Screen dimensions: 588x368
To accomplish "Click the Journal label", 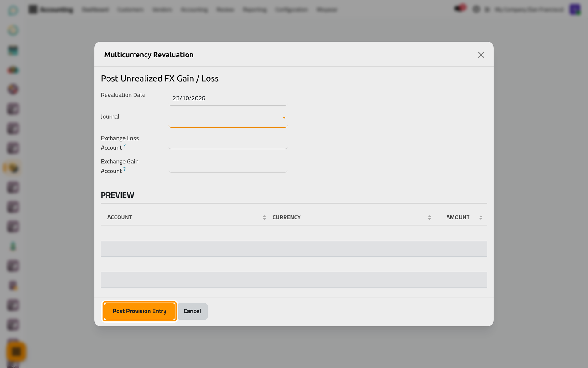I will (x=110, y=117).
